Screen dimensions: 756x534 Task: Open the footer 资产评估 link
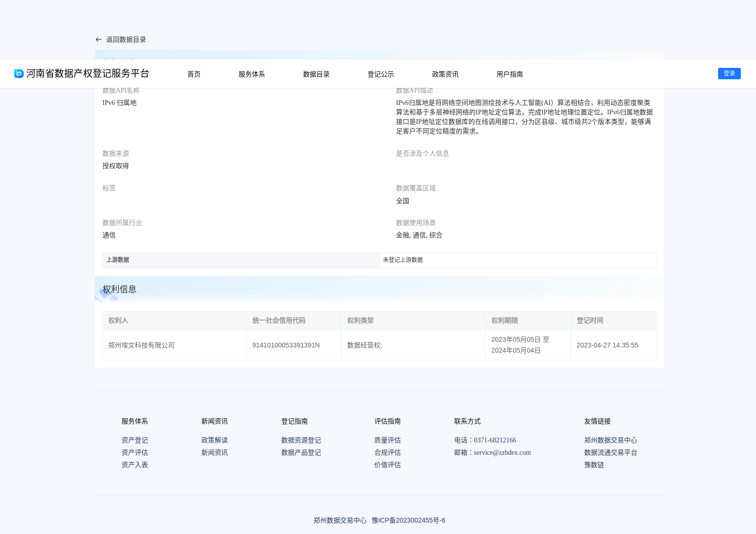point(135,453)
